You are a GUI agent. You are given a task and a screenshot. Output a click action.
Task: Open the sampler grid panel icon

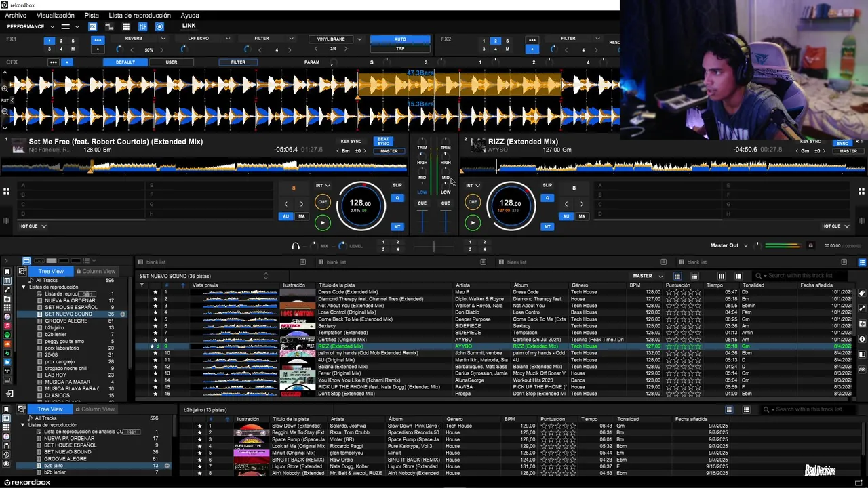(x=125, y=26)
